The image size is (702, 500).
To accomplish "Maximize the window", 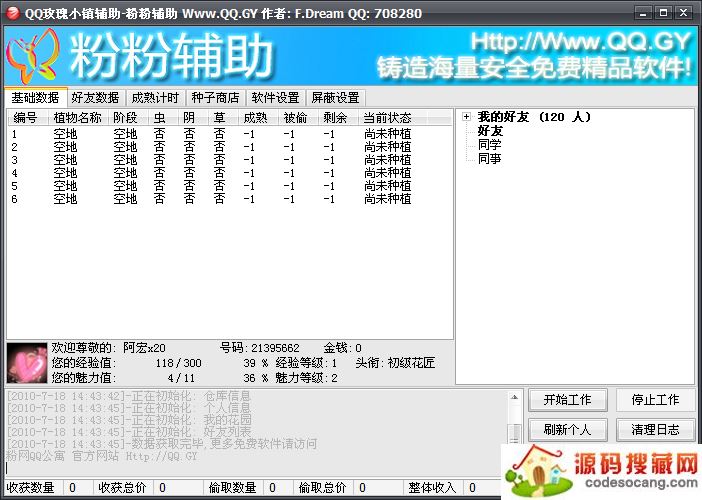I will 663,13.
